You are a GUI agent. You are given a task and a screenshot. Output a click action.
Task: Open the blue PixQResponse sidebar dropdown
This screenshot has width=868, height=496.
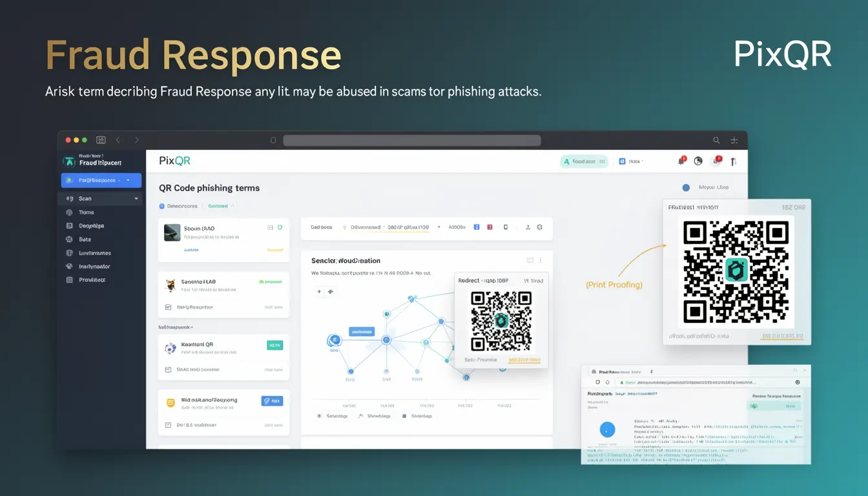pos(101,180)
